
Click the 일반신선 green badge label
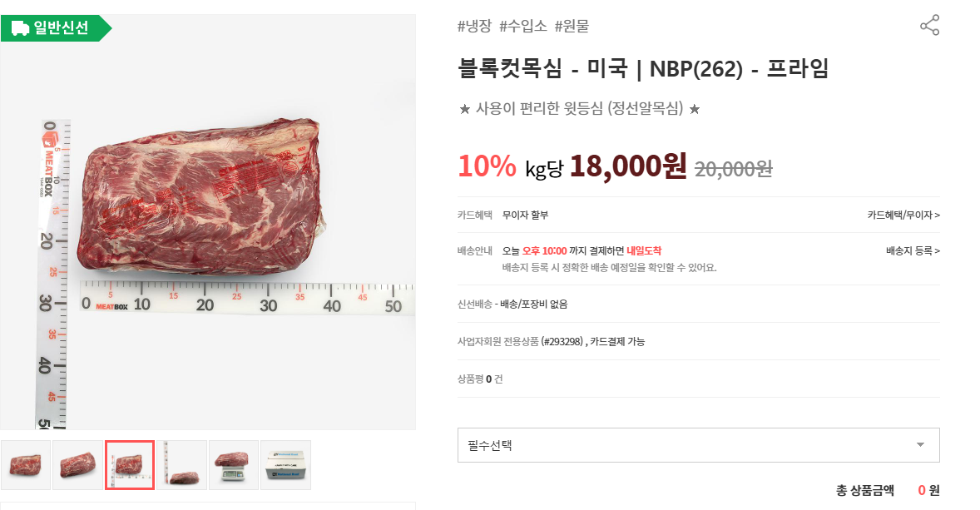[x=60, y=28]
